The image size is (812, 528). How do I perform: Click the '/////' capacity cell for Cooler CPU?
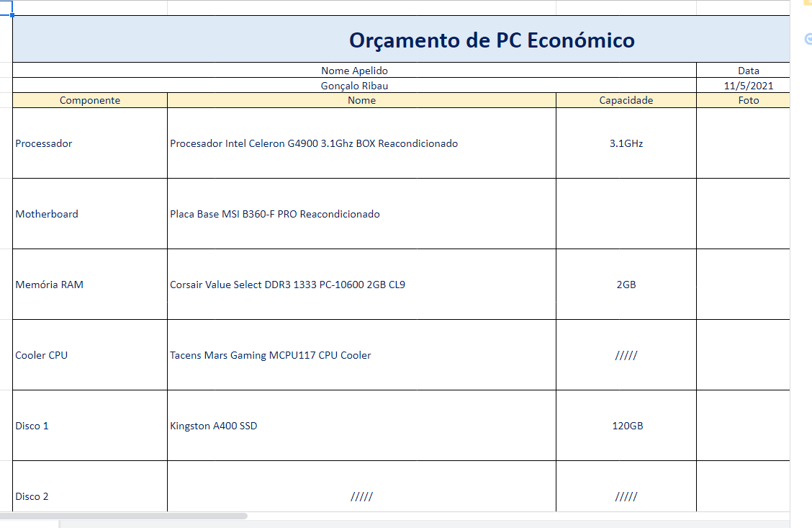[626, 355]
